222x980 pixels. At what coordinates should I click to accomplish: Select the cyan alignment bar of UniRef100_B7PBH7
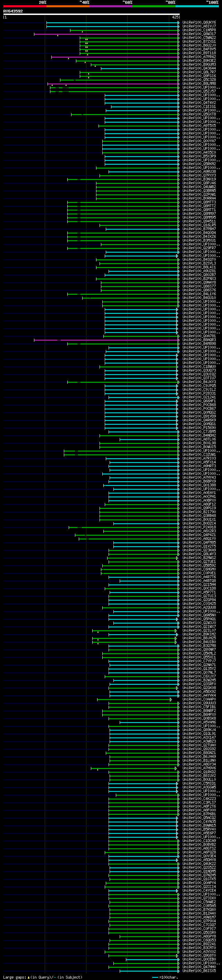click(x=143, y=229)
